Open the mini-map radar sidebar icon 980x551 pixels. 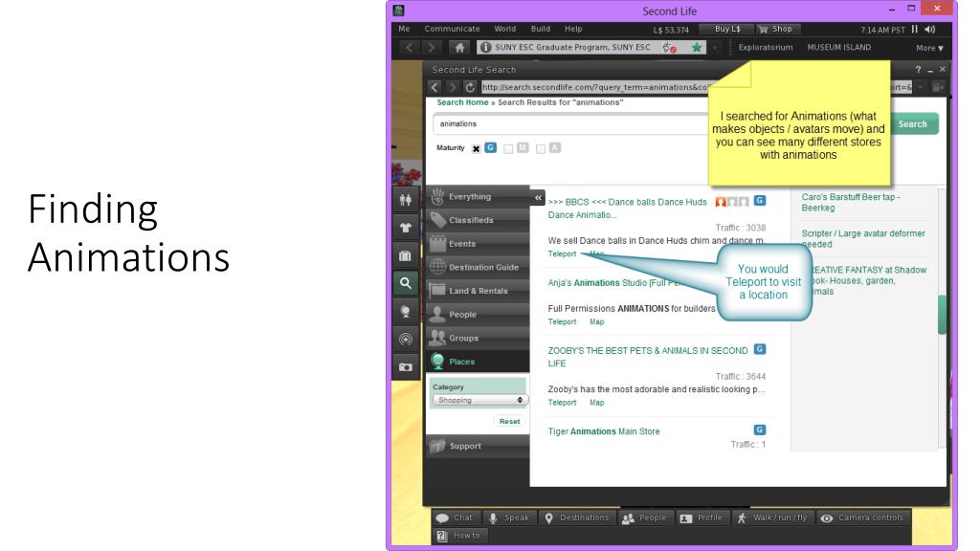[x=406, y=340]
